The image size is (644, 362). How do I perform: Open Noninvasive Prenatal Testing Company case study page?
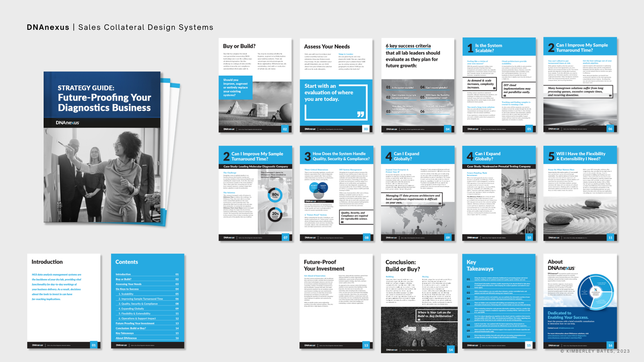[499, 193]
